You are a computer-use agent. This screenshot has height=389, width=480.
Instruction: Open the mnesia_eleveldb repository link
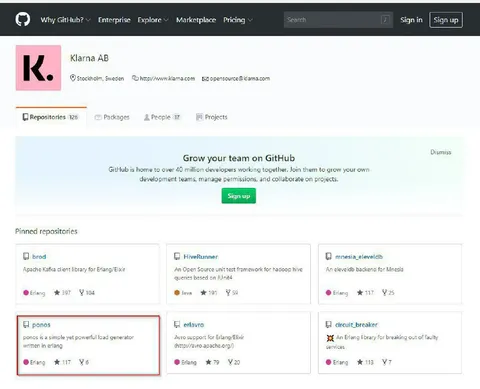359,256
